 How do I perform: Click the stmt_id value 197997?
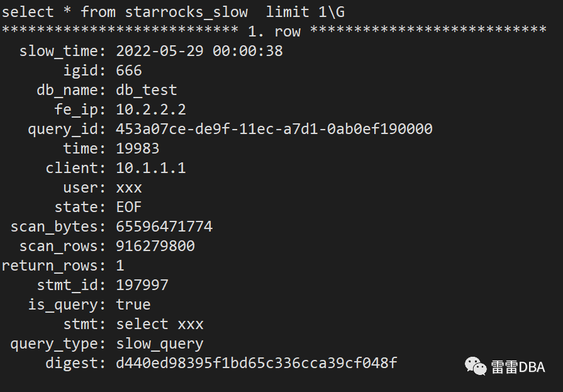click(x=142, y=285)
